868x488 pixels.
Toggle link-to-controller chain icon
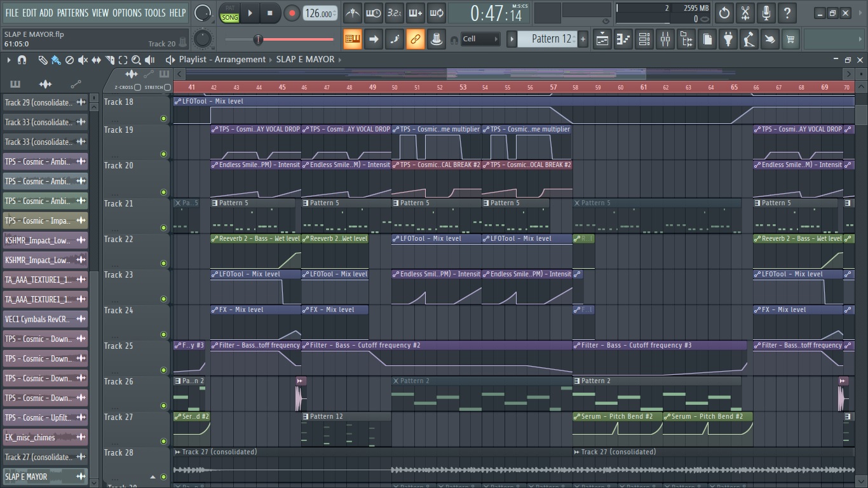(415, 39)
